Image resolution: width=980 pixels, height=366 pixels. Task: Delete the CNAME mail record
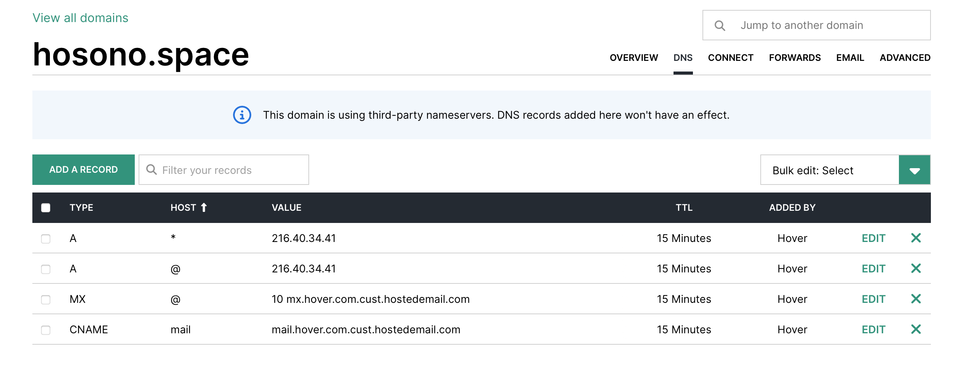click(916, 329)
